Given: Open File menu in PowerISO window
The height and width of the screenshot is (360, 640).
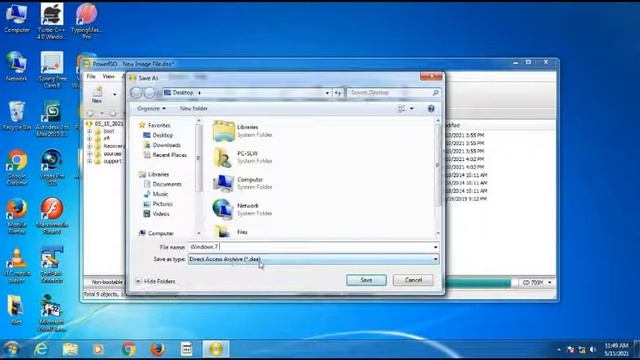Looking at the screenshot, I should (x=91, y=76).
